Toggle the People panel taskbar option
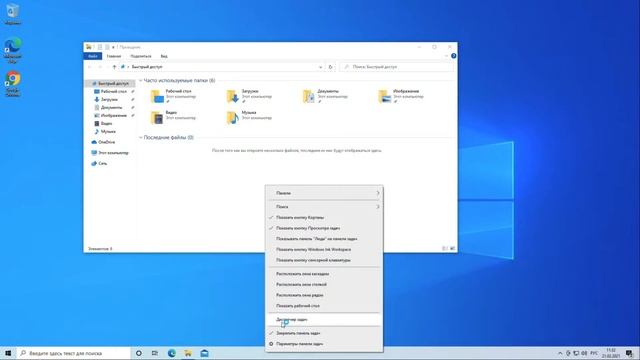This screenshot has height=360, width=640. [x=324, y=239]
